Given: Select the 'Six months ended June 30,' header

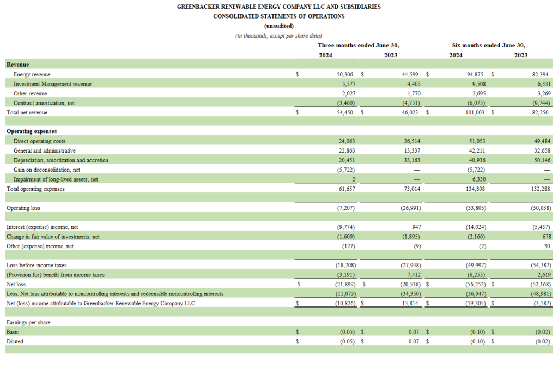Looking at the screenshot, I should [488, 46].
